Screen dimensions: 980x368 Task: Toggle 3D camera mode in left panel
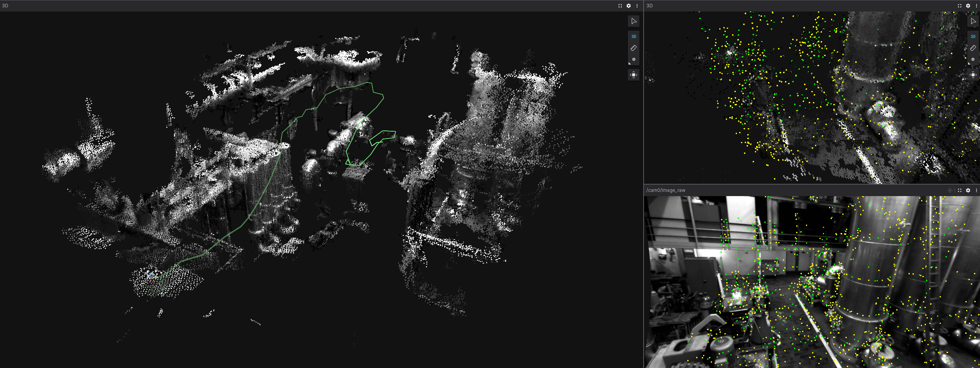point(634,36)
